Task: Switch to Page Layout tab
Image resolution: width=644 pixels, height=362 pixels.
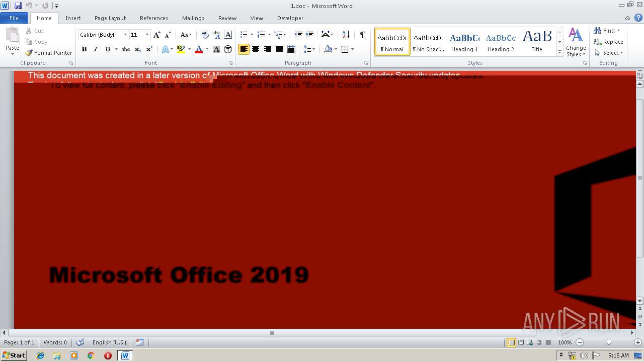Action: coord(110,18)
